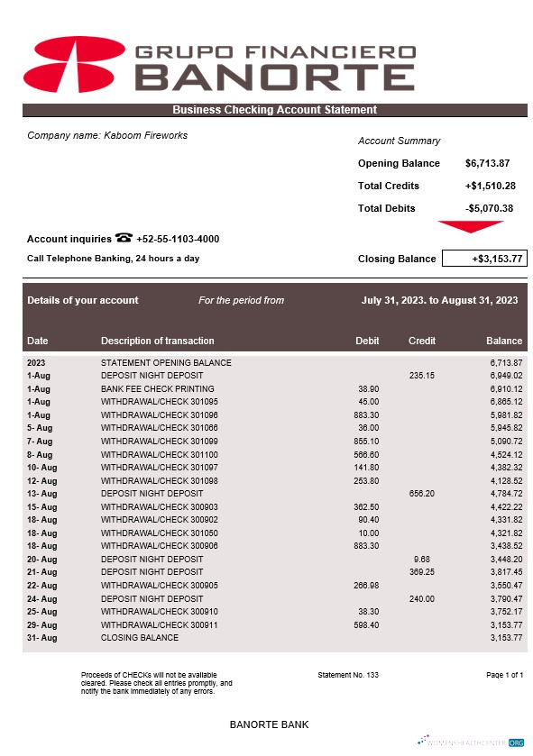Click the Opening Balance value $6,713.87

click(487, 163)
